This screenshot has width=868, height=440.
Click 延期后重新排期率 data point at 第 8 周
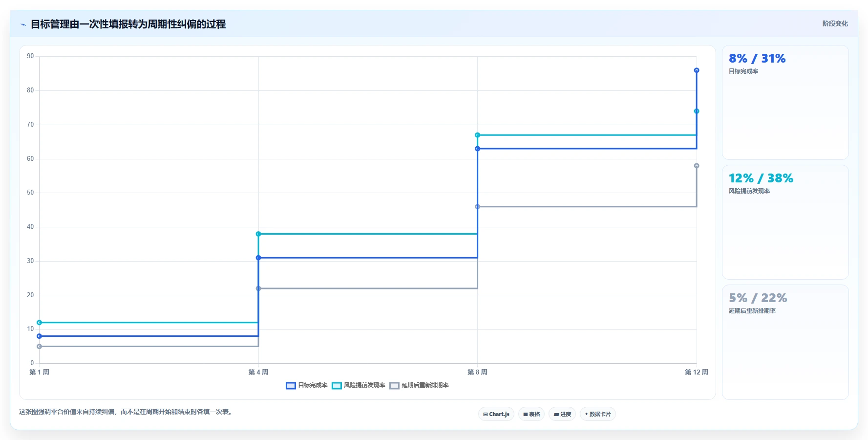click(x=477, y=207)
